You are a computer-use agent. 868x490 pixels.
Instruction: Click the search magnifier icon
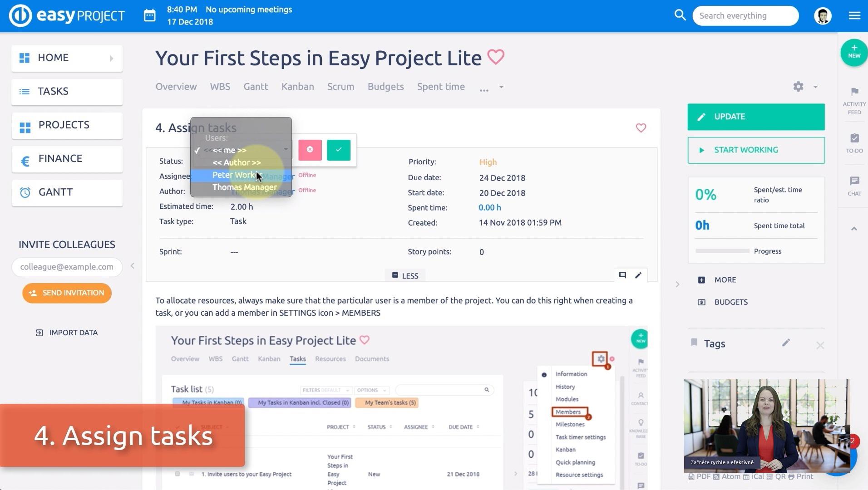click(680, 15)
